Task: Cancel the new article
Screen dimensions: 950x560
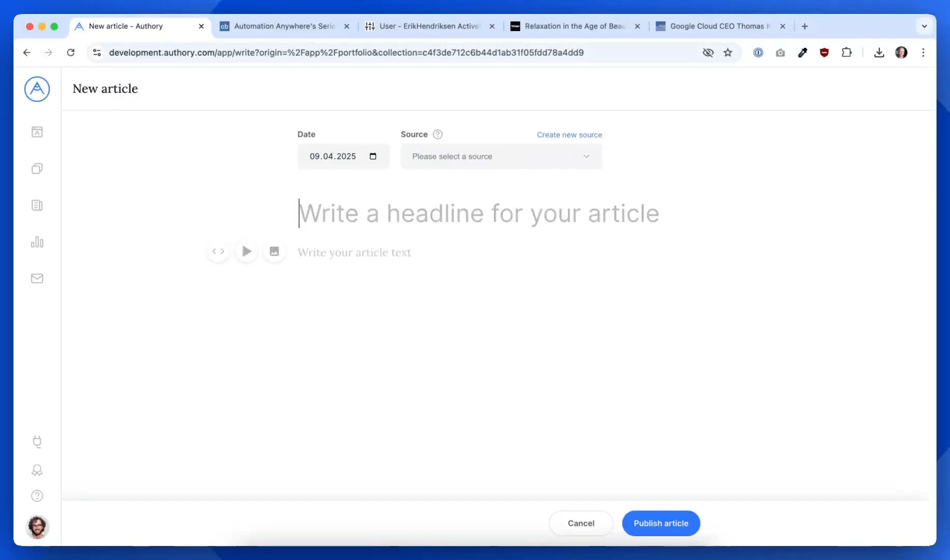Action: click(x=581, y=523)
